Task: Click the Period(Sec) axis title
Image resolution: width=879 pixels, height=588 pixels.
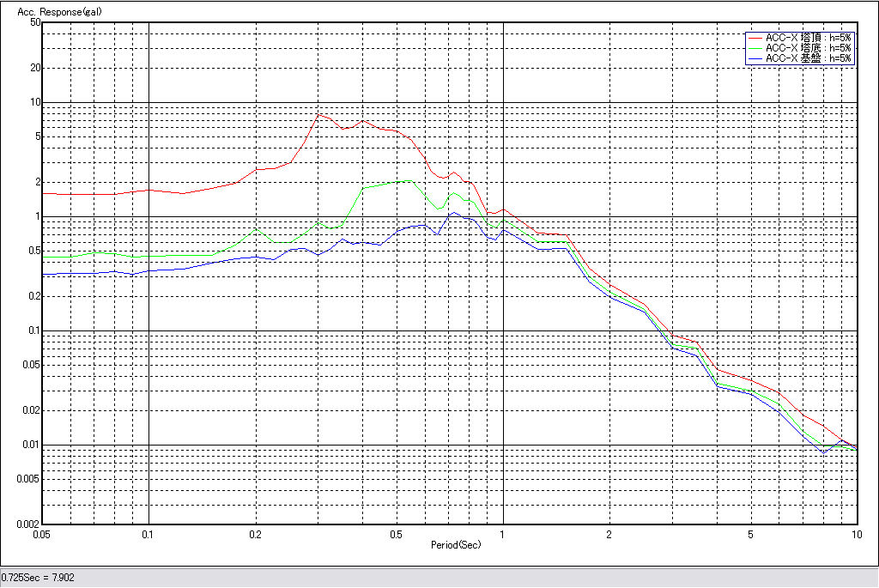Action: (x=454, y=545)
